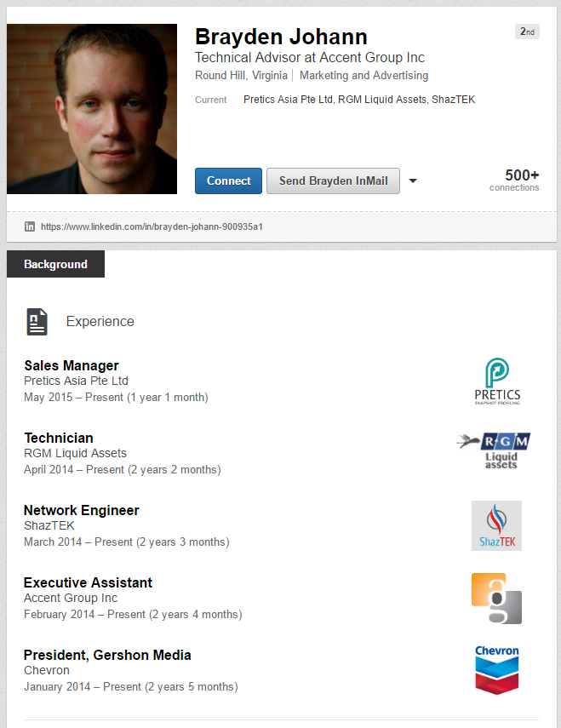Click the Pretics company logo
The image size is (561, 728).
(x=497, y=381)
